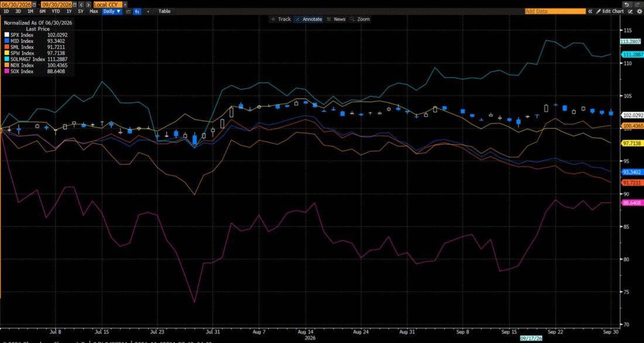Click legend value 102.0292
This screenshot has height=343, width=644.
point(57,35)
